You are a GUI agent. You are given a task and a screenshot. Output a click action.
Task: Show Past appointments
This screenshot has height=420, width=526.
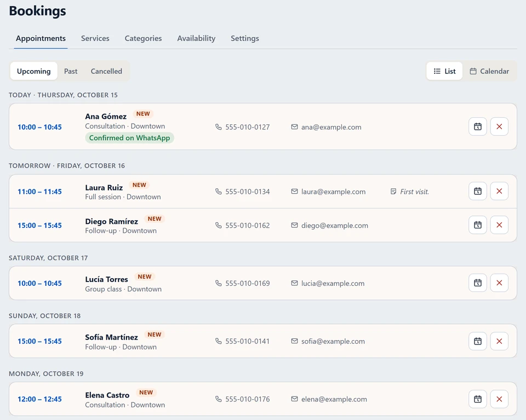pos(71,71)
